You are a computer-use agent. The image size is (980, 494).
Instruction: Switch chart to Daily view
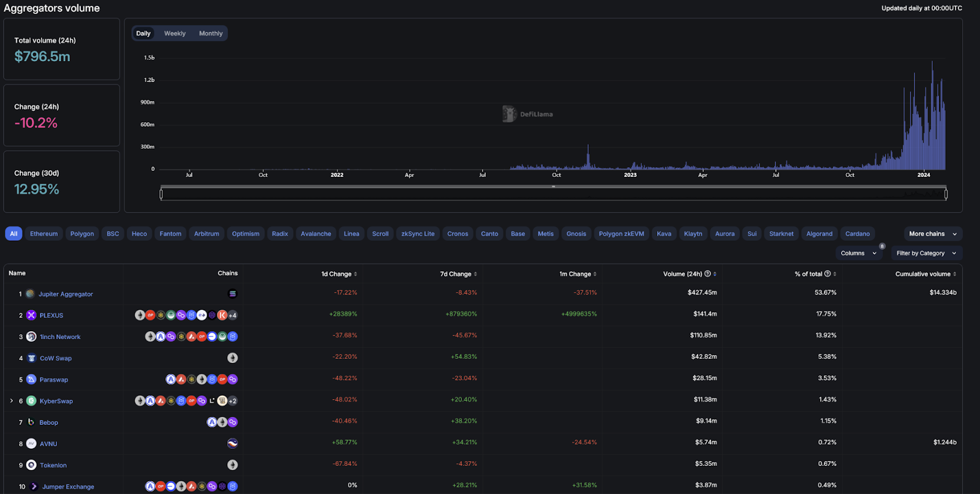click(143, 34)
